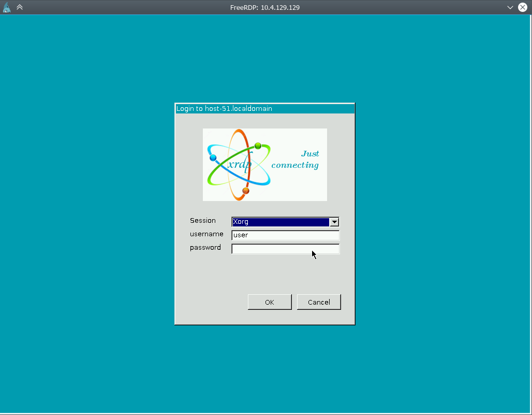Click the FreeRDP app icon in titlebar
The image size is (532, 415).
coord(7,7)
